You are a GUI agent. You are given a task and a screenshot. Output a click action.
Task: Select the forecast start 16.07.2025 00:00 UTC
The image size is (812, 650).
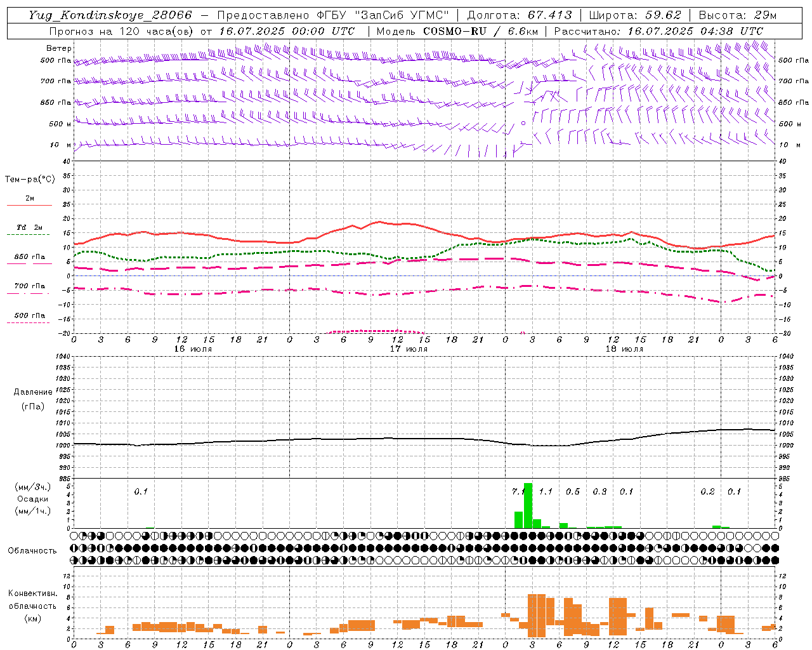tap(287, 31)
